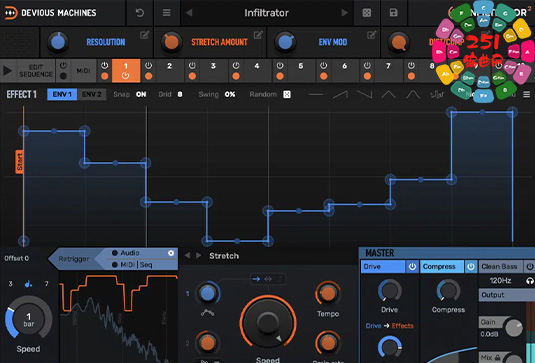Switch to the ENV 2 tab
535x363 pixels.
point(91,95)
